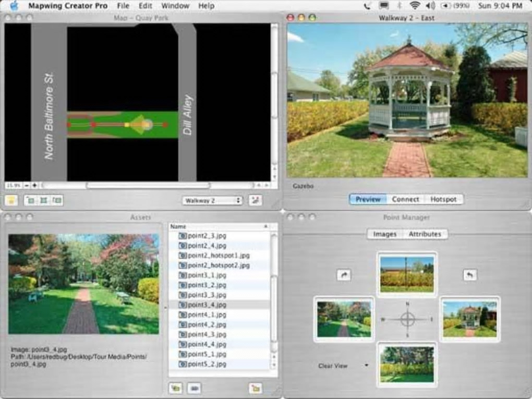Viewport: 532px width, 399px height.
Task: Click the red remove folder icon in Assets
Action: coord(256,388)
